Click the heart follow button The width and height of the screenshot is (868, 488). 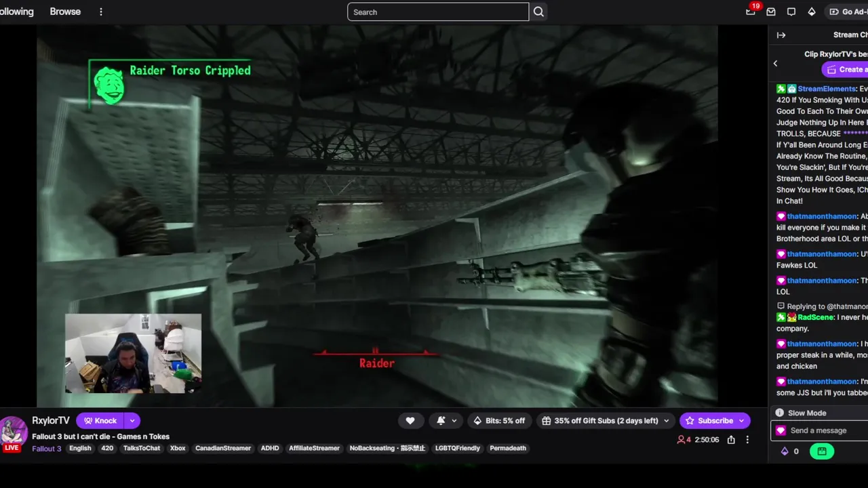(x=410, y=420)
